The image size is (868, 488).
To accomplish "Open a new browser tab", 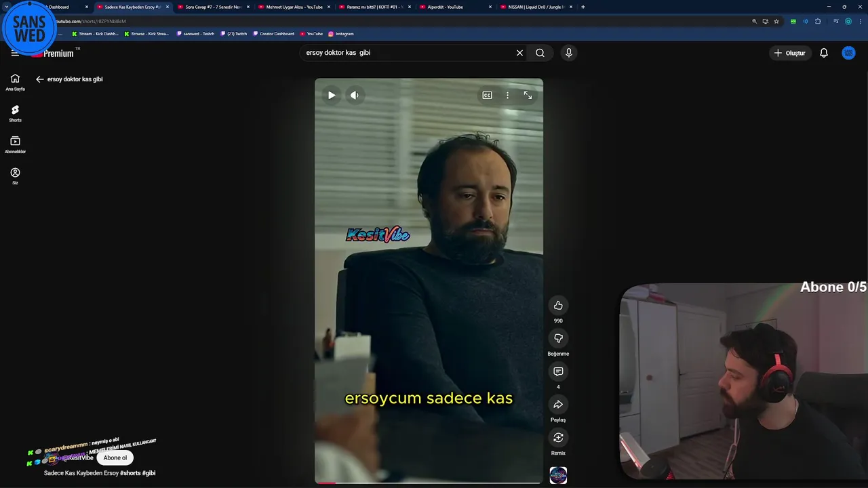I will 583,7.
